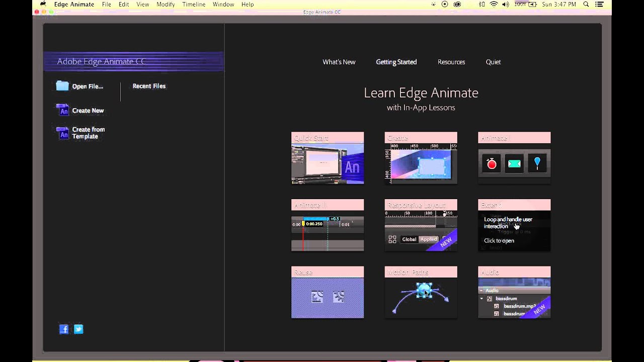This screenshot has width=644, height=362.
Task: Open the View menu
Action: (143, 4)
